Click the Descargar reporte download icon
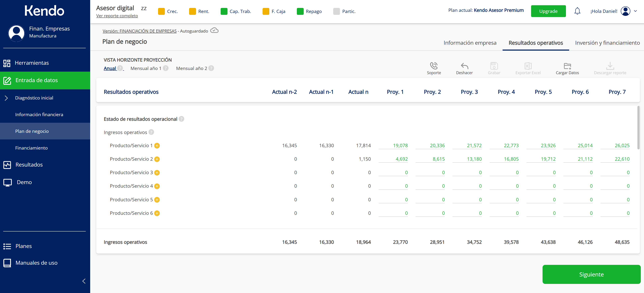Image resolution: width=644 pixels, height=293 pixels. pyautogui.click(x=610, y=66)
